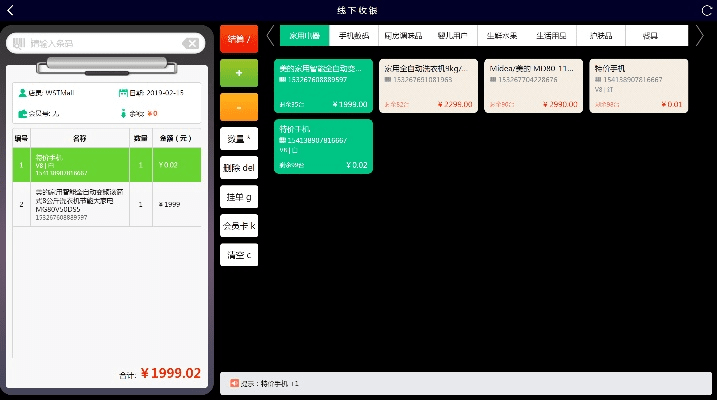Click the 名称 column header
Screen dimensions: 717x400
coord(80,138)
